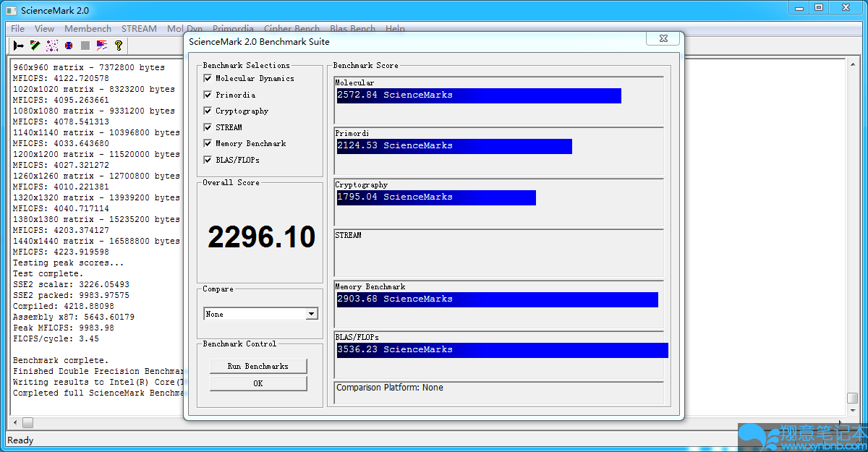The image size is (868, 452).
Task: Click the OK button in the dialog
Action: pos(258,383)
